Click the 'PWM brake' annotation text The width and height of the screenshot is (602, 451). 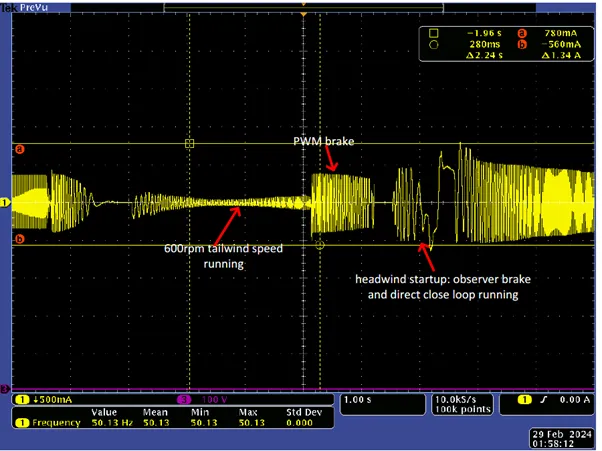pos(324,141)
